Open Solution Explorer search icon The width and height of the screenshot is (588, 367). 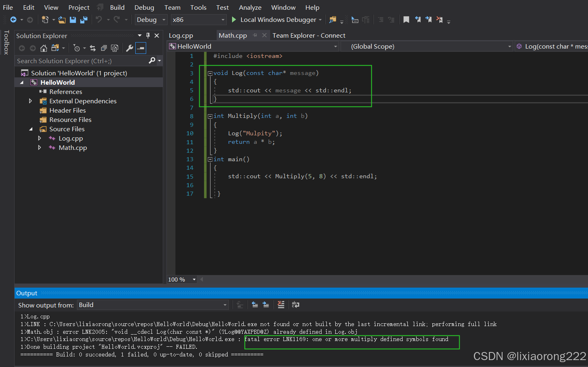point(152,60)
